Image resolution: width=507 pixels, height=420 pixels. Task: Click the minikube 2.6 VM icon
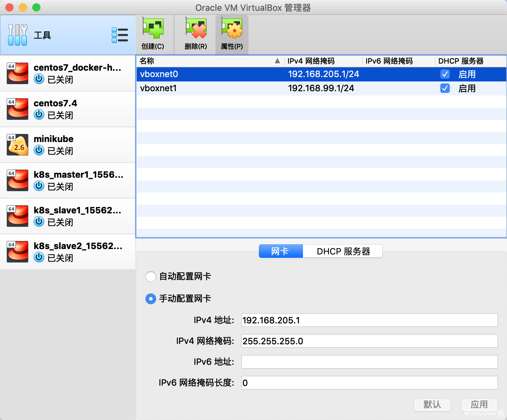17,145
